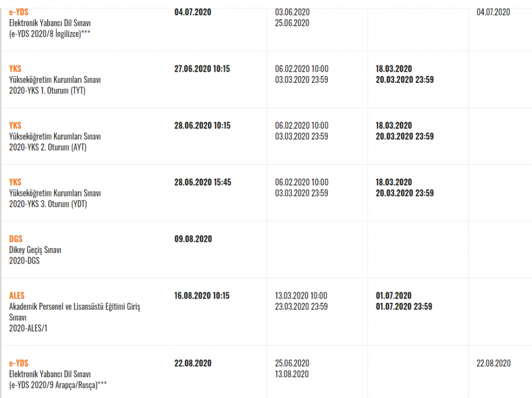Click the DGS exam date 09.08.2020
Image resolution: width=532 pixels, height=398 pixels.
coord(193,239)
